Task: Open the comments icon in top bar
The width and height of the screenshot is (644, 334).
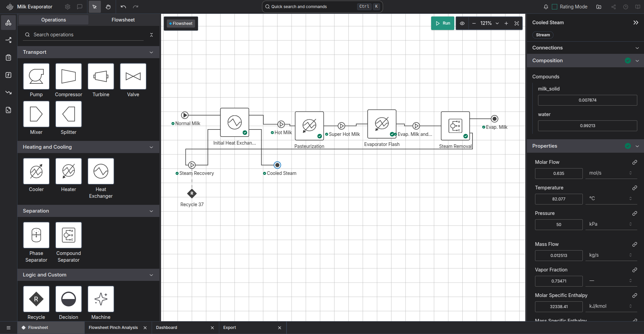Action: click(80, 7)
